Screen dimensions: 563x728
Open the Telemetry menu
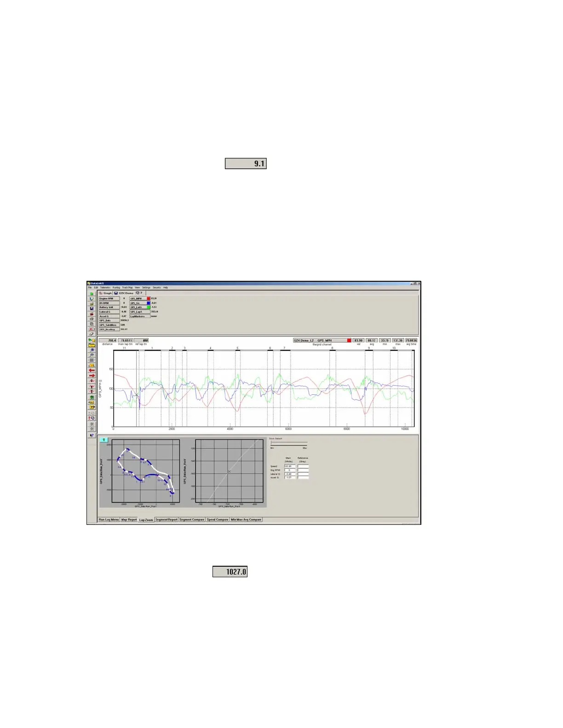pos(105,288)
